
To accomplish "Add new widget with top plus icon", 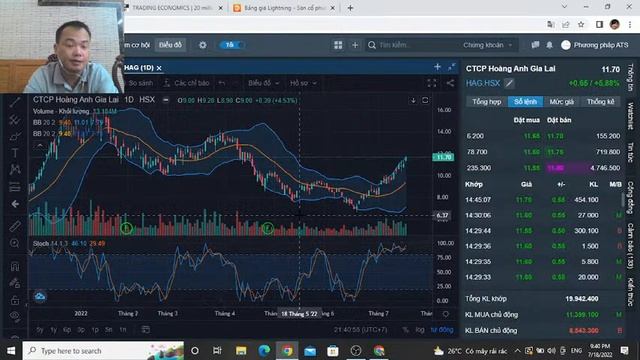I will (355, 45).
